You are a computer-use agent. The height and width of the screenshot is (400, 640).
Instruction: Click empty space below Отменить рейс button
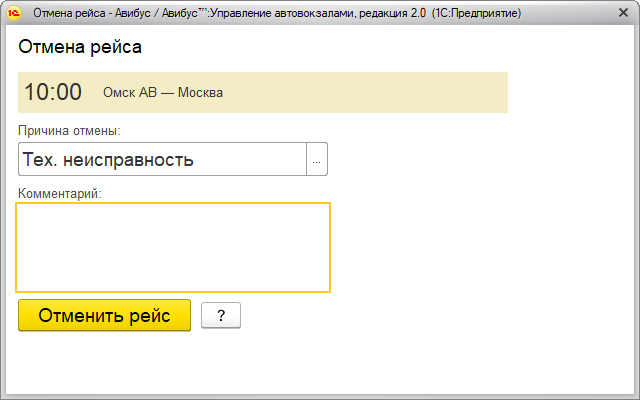(x=104, y=362)
